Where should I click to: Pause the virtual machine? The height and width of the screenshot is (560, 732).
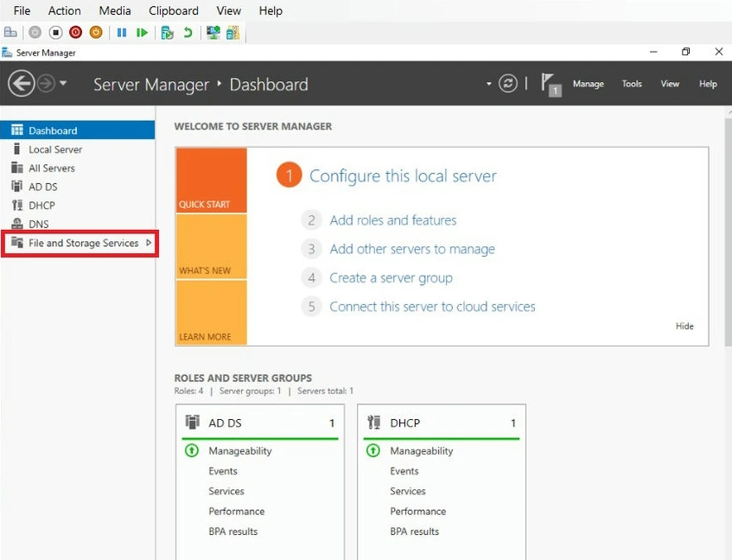(122, 32)
